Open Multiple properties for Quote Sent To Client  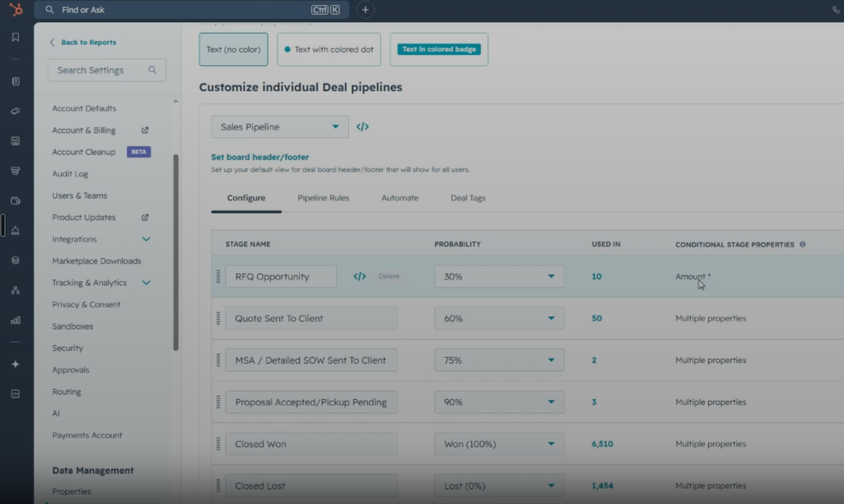pyautogui.click(x=711, y=318)
